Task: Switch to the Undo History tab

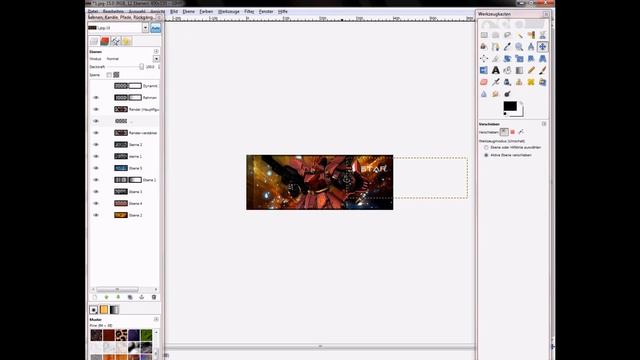Action: coord(127,41)
